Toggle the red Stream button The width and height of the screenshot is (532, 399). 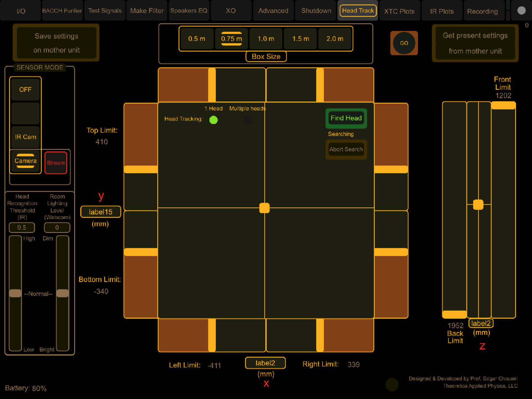[56, 163]
